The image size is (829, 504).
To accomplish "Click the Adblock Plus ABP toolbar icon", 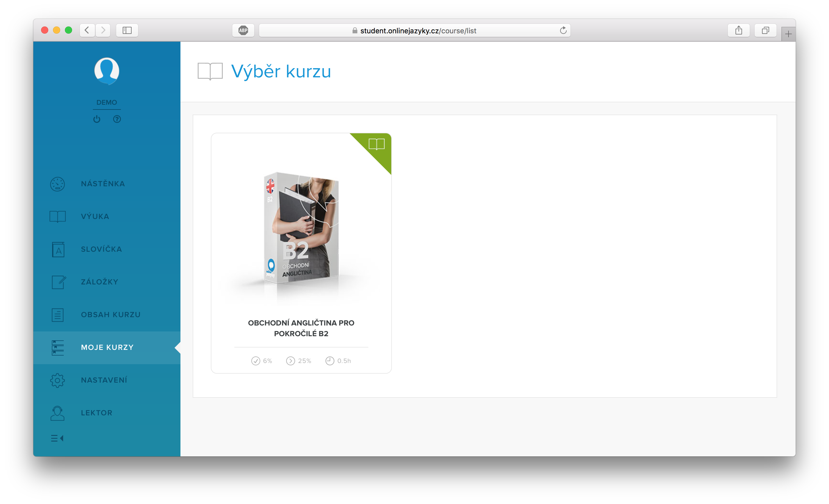I will tap(243, 31).
